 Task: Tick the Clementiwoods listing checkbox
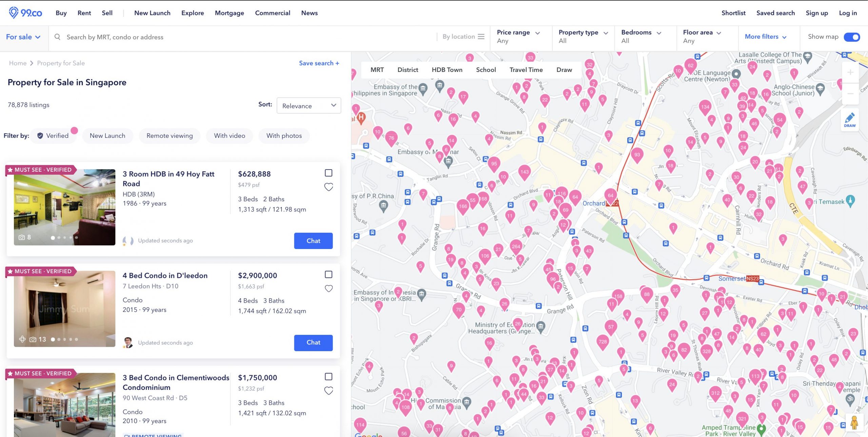pos(329,377)
